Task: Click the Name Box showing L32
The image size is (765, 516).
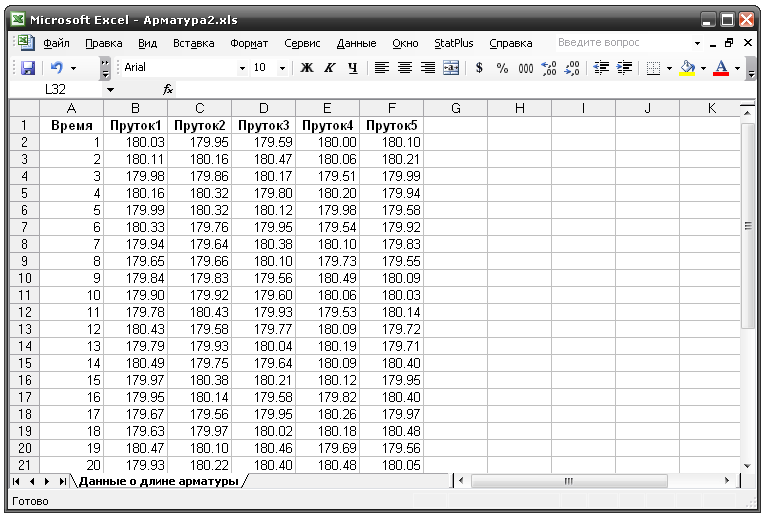Action: (56, 90)
